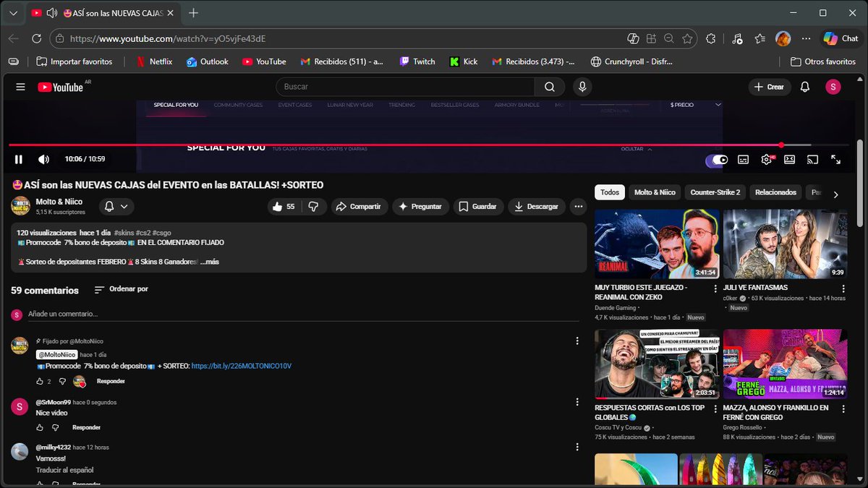The height and width of the screenshot is (488, 868).
Task: Open Copilot Chat in Edge
Action: (841, 38)
